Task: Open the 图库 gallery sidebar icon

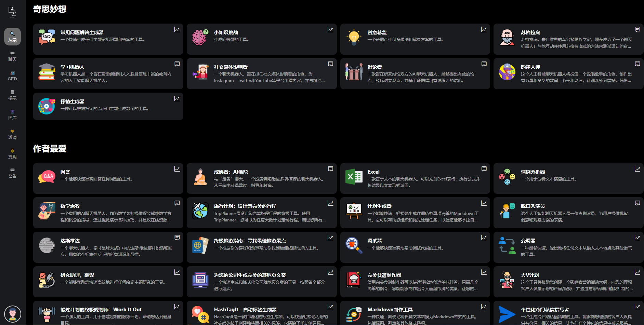Action: 12,114
